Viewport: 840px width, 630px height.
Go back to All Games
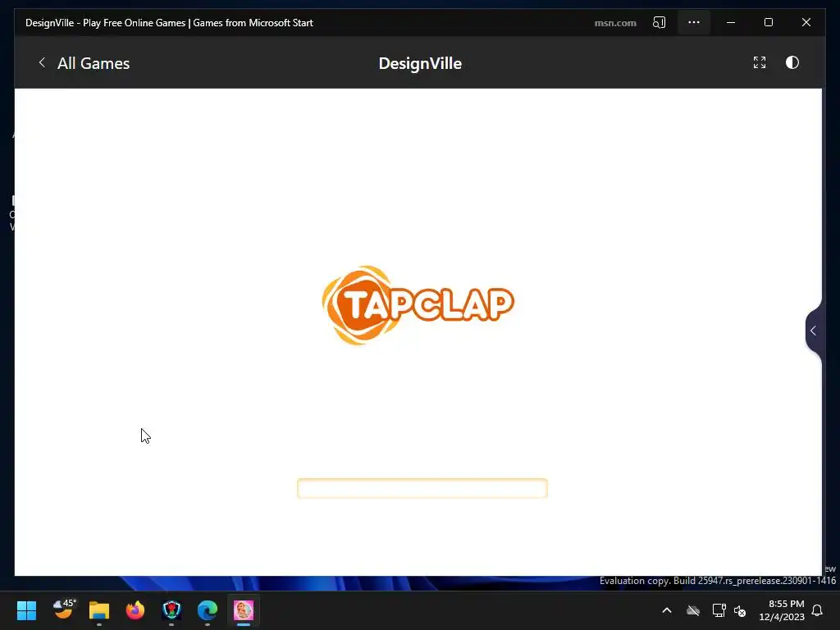(94, 63)
